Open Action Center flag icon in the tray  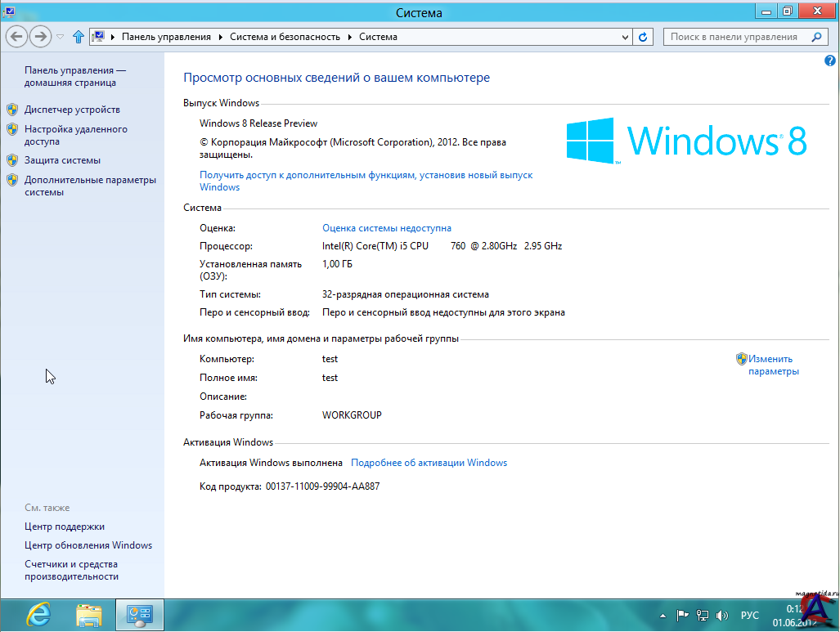(683, 616)
